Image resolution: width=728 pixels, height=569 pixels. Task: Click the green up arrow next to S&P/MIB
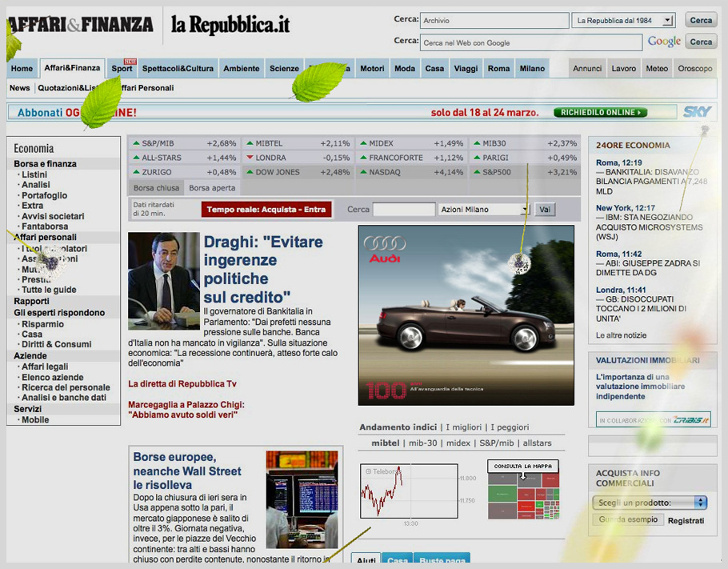coord(136,143)
